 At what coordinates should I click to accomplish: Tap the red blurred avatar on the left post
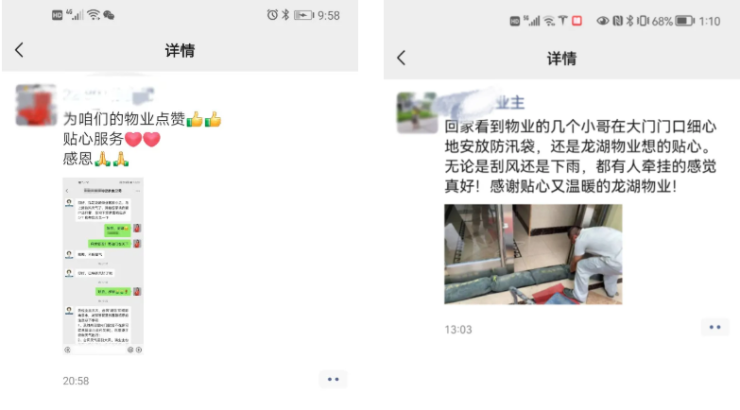[x=36, y=105]
